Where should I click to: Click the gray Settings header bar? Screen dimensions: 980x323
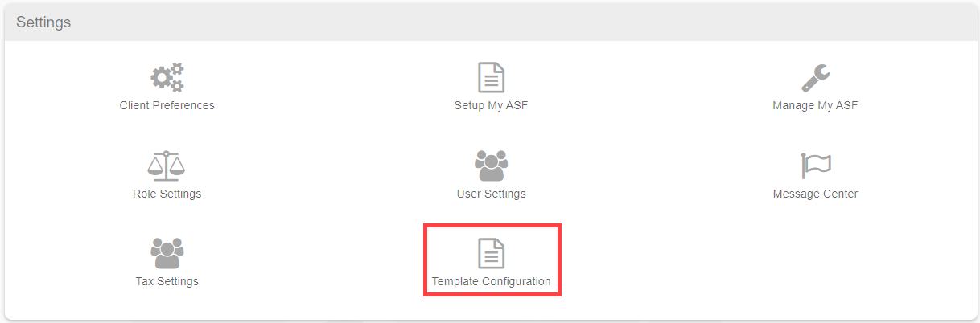click(x=490, y=22)
